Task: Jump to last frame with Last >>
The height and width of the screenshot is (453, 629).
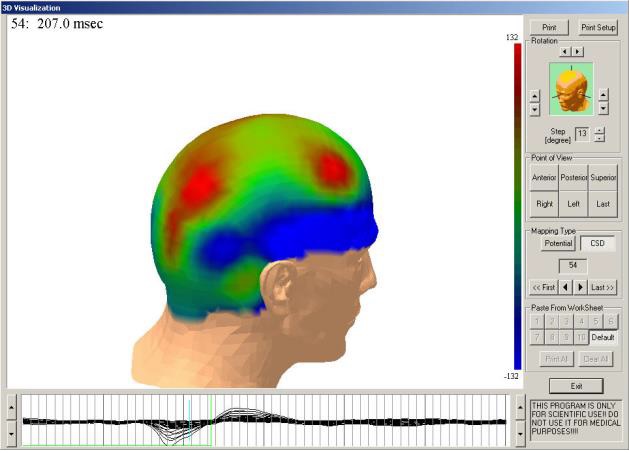Action: [x=602, y=287]
